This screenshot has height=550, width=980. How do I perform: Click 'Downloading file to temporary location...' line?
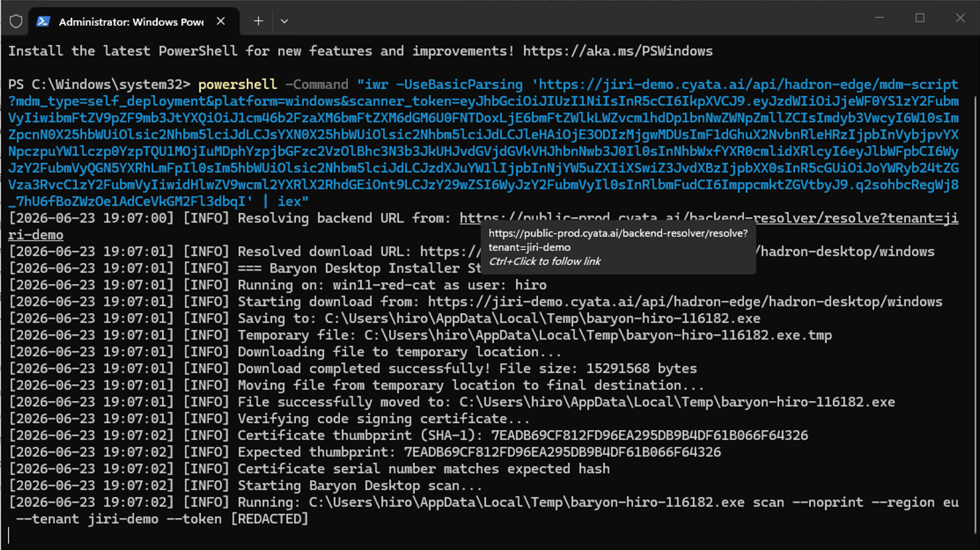coord(400,352)
